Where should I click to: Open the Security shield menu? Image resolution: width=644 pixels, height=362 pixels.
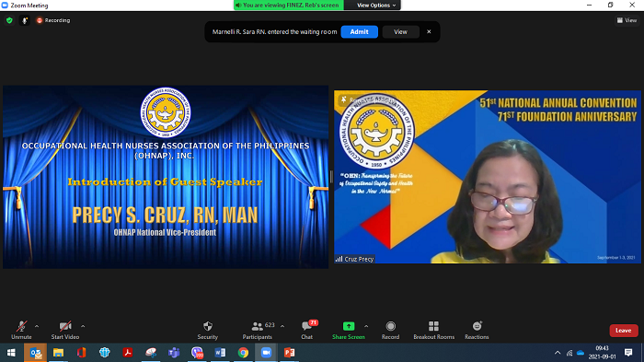[207, 331]
